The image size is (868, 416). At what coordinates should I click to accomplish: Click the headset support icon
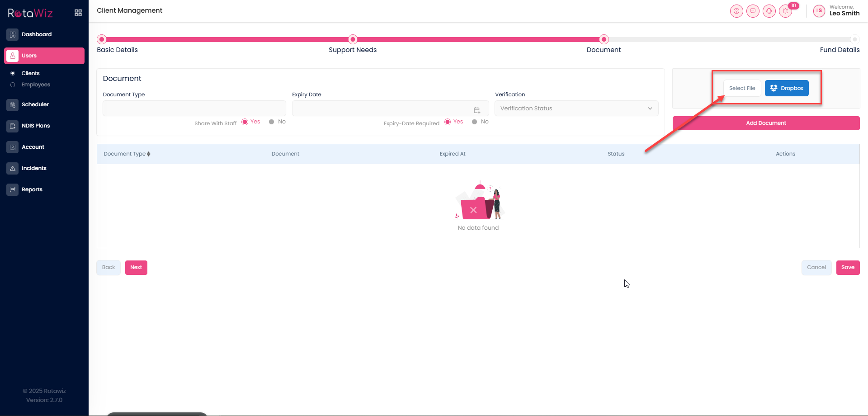click(x=769, y=11)
